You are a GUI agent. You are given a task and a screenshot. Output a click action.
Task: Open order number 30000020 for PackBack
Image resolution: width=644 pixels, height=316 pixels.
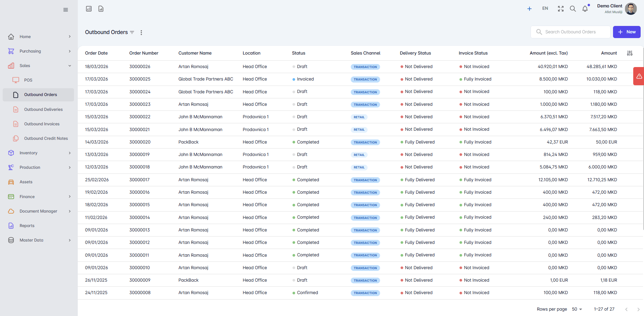click(140, 142)
